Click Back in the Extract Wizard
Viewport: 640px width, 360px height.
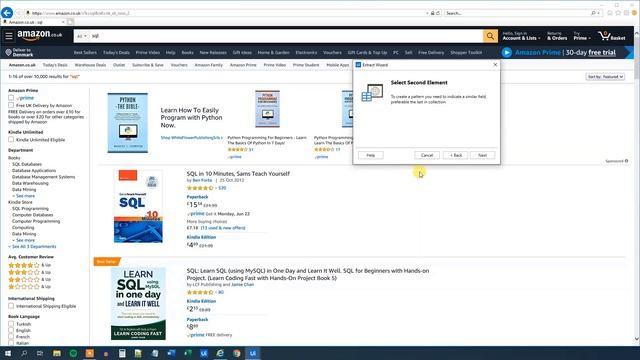pos(456,155)
